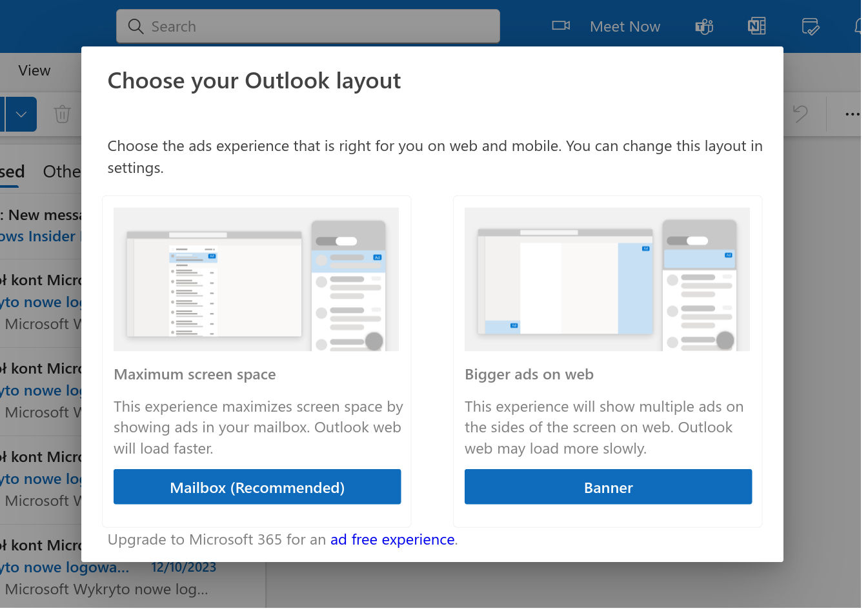Image resolution: width=868 pixels, height=613 pixels.
Task: Click the Bigger ads on web preview image
Action: tap(607, 279)
